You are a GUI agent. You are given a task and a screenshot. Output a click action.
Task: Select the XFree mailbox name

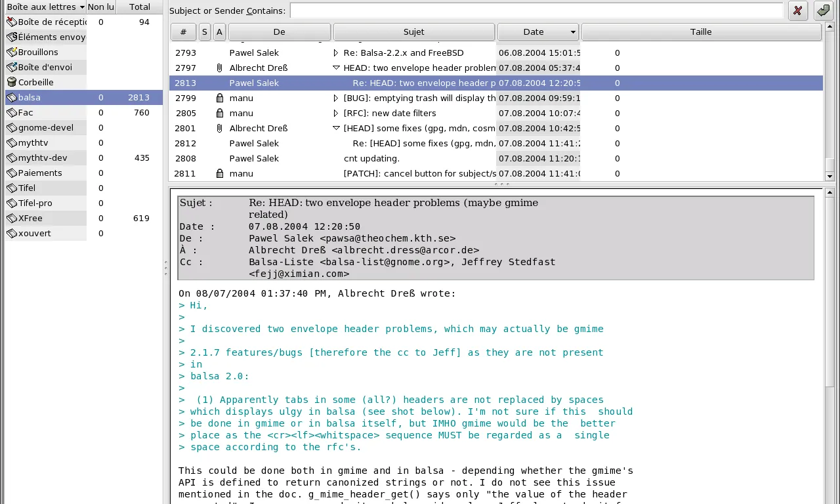coord(30,218)
